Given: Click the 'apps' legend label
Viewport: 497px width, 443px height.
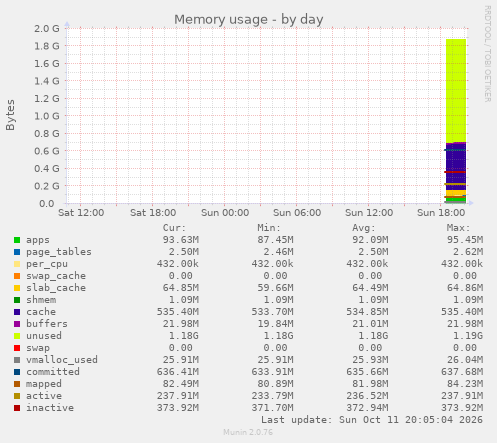Looking at the screenshot, I should [x=38, y=240].
